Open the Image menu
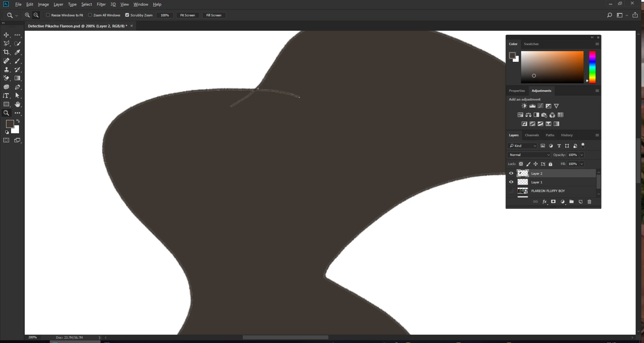Viewport: 644px width, 343px height. click(43, 4)
